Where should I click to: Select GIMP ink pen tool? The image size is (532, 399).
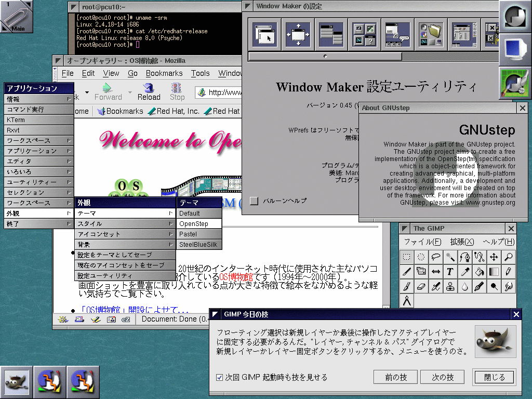point(480,286)
